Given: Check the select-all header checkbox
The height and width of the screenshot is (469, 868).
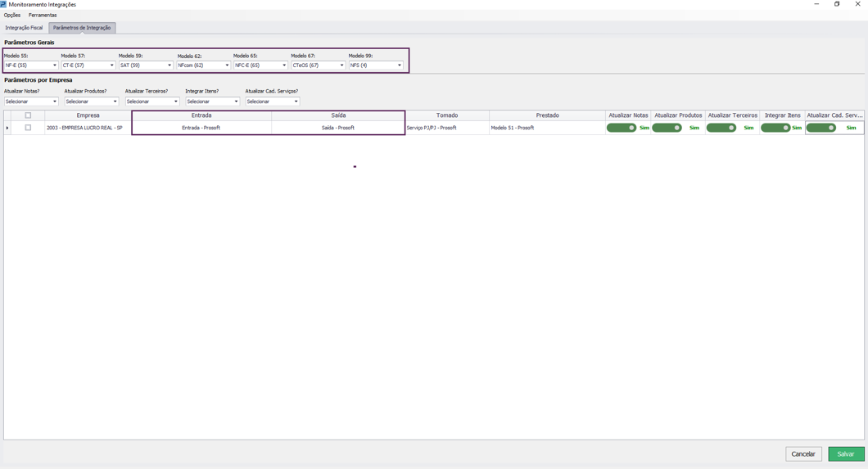Looking at the screenshot, I should tap(28, 115).
